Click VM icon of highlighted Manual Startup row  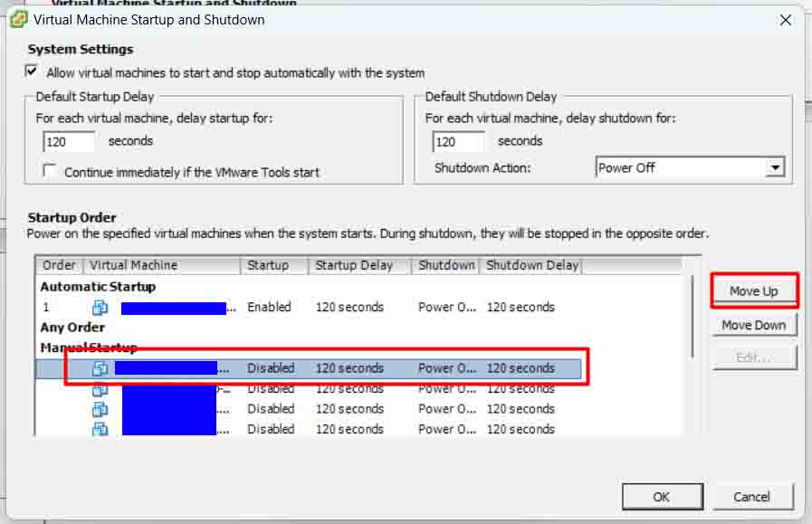[x=100, y=368]
